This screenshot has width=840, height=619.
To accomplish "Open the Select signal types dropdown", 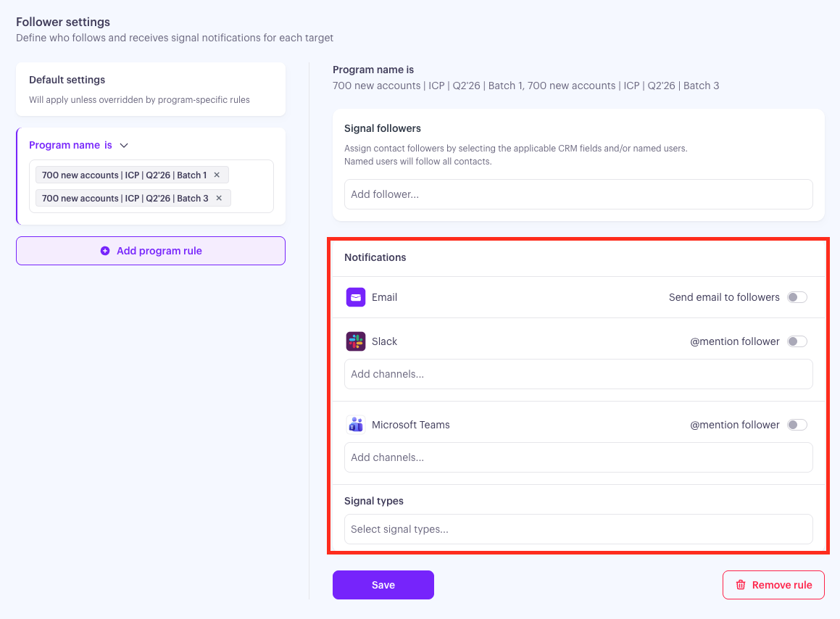I will point(578,529).
